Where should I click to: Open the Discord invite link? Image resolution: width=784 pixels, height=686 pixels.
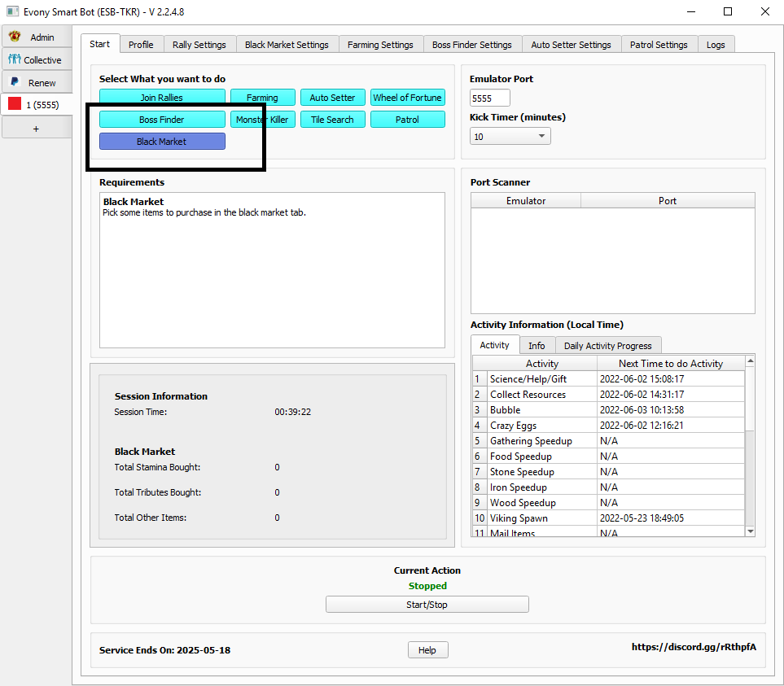tap(694, 648)
